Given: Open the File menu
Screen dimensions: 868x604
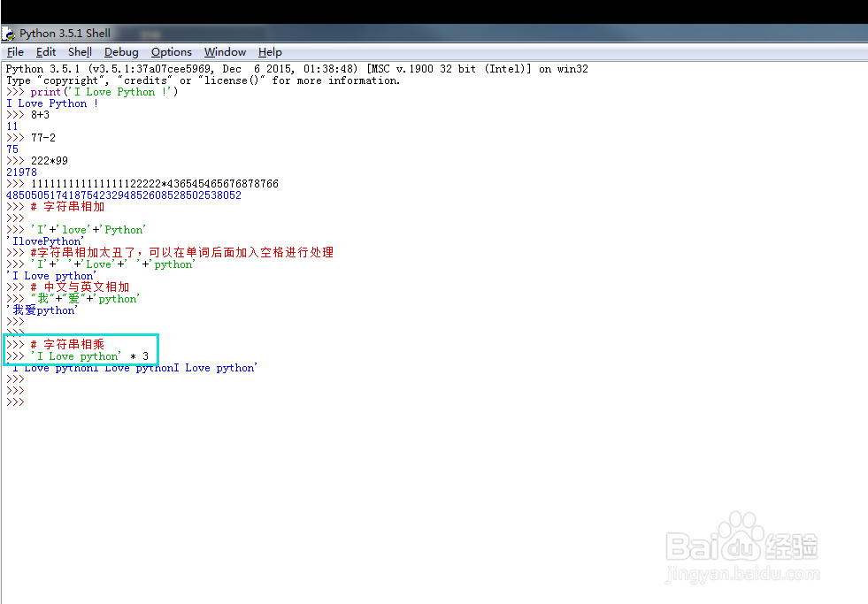Looking at the screenshot, I should [15, 52].
